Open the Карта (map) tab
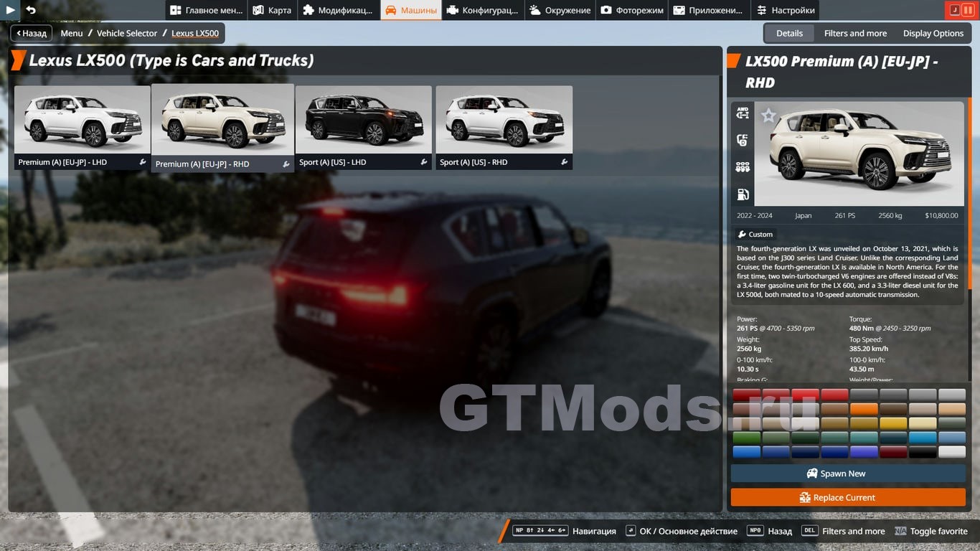Viewport: 980px width, 551px height. (273, 10)
